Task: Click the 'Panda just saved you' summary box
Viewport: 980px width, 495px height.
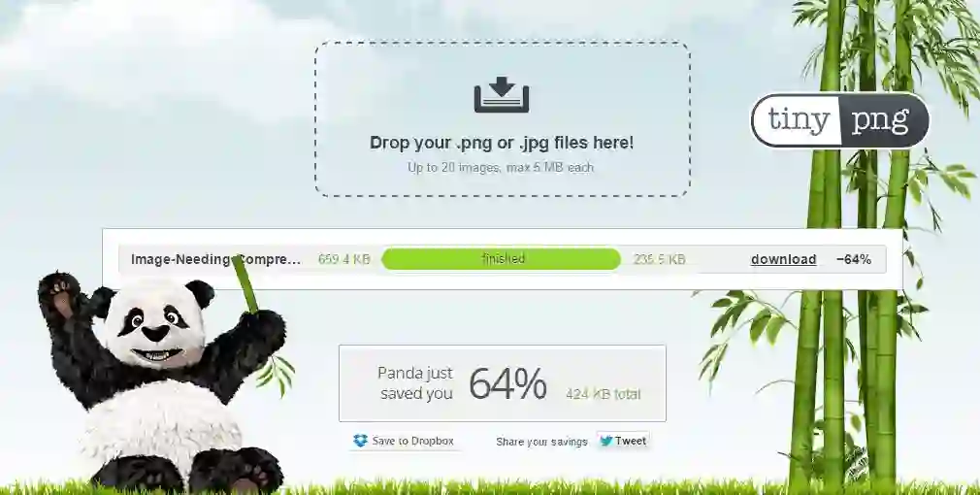Action: (x=503, y=383)
